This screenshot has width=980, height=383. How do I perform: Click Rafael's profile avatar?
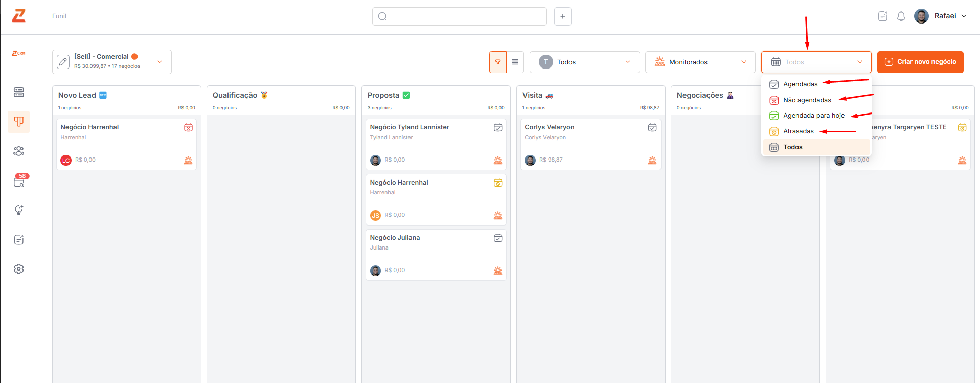pos(921,16)
